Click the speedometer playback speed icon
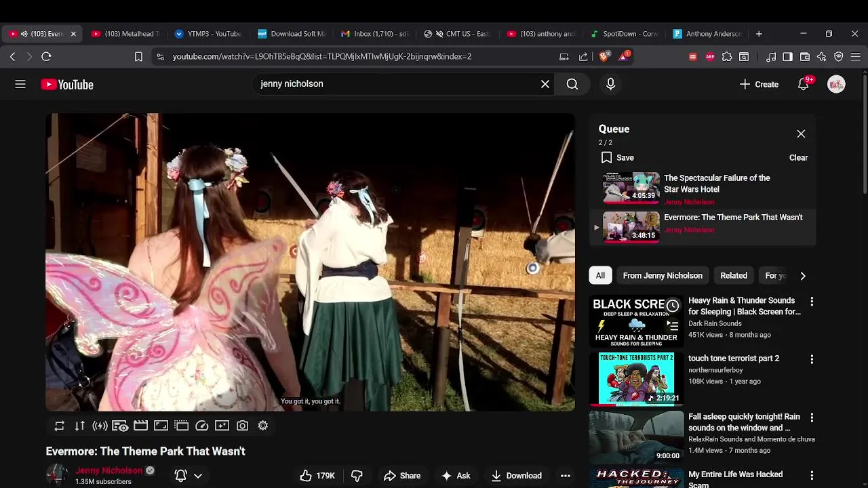 pos(201,426)
